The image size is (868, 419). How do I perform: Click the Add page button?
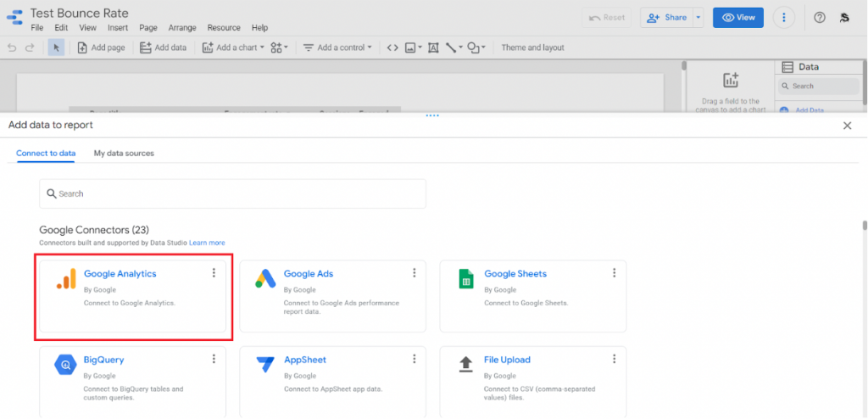pyautogui.click(x=102, y=47)
